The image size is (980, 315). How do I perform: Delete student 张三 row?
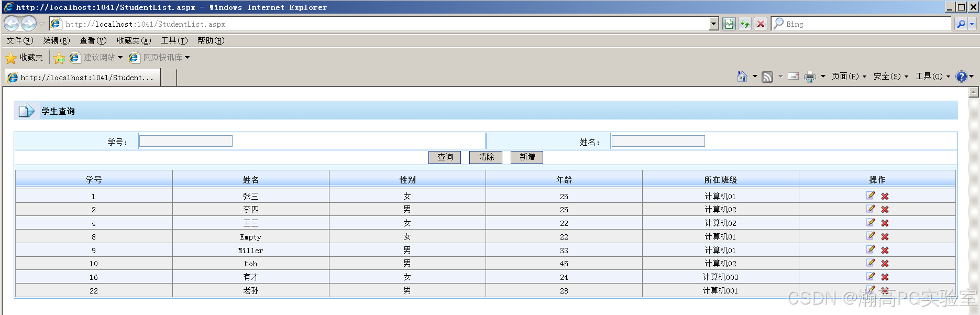885,196
